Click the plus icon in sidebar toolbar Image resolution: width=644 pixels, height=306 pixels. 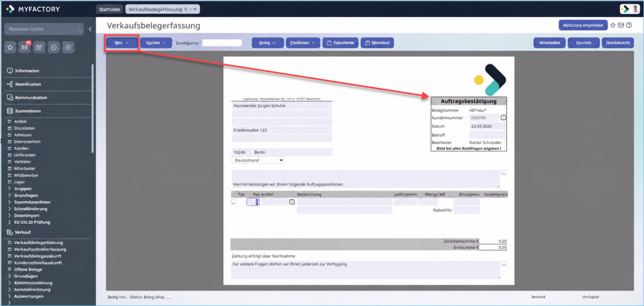click(x=68, y=47)
